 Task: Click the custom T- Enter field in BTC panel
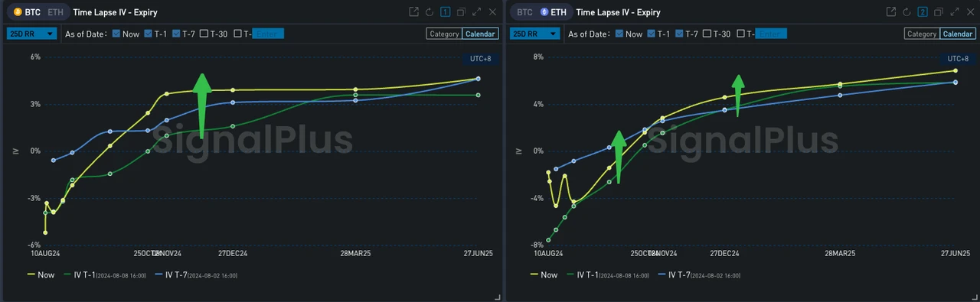tap(268, 34)
